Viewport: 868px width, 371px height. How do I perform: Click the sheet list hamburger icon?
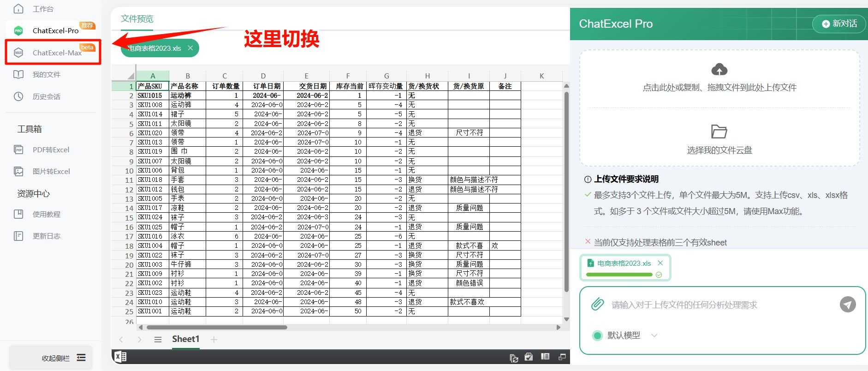click(x=158, y=340)
